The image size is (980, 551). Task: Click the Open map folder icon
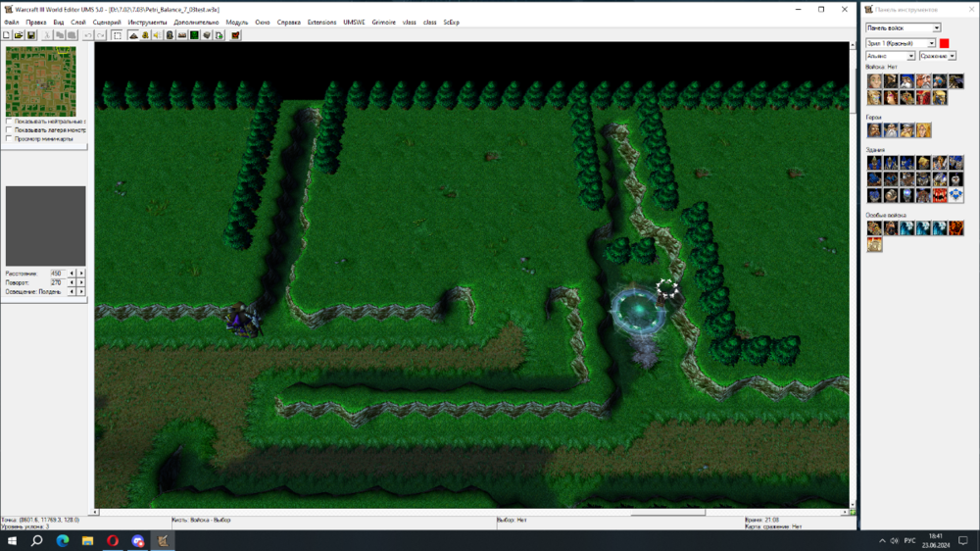click(19, 35)
